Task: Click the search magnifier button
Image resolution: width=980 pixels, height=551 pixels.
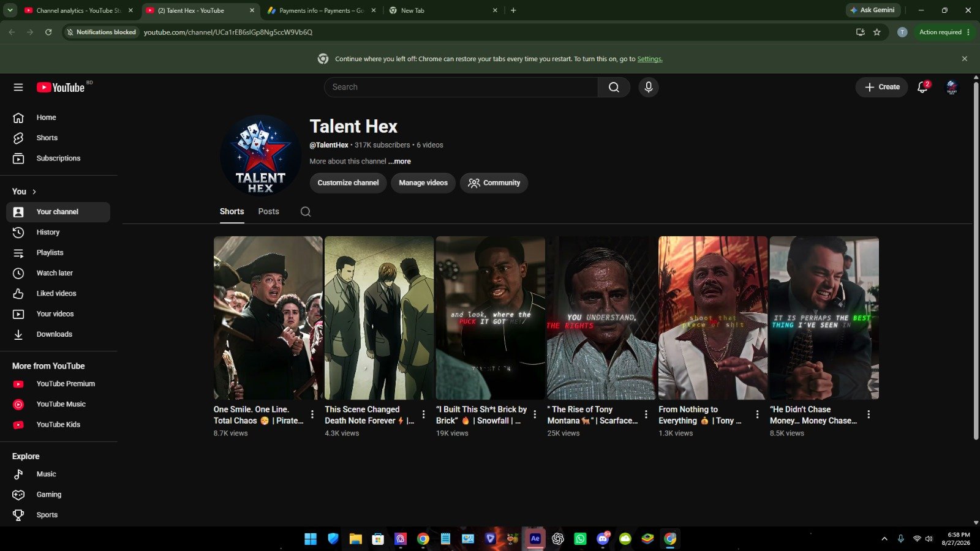Action: click(x=614, y=87)
